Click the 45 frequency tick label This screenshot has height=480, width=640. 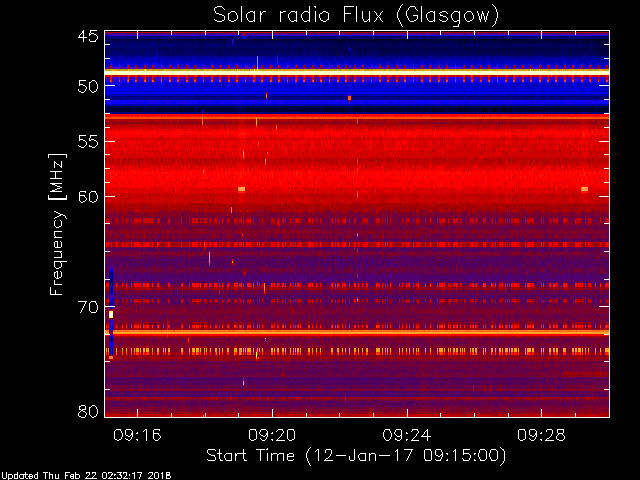point(88,36)
